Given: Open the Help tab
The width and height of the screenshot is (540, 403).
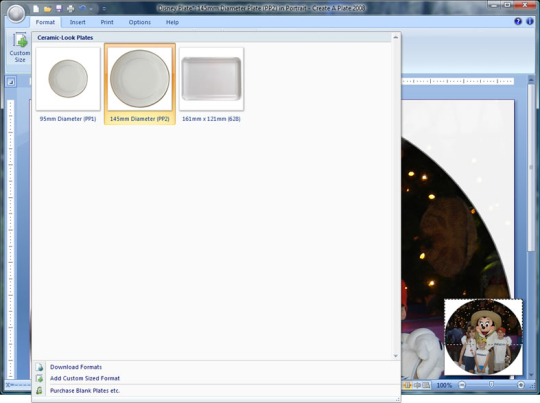Looking at the screenshot, I should [x=172, y=22].
